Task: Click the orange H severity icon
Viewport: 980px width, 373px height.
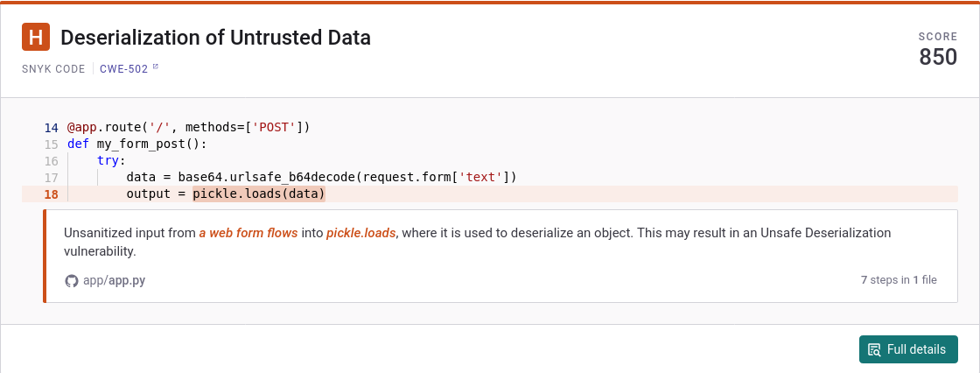Action: click(x=36, y=38)
